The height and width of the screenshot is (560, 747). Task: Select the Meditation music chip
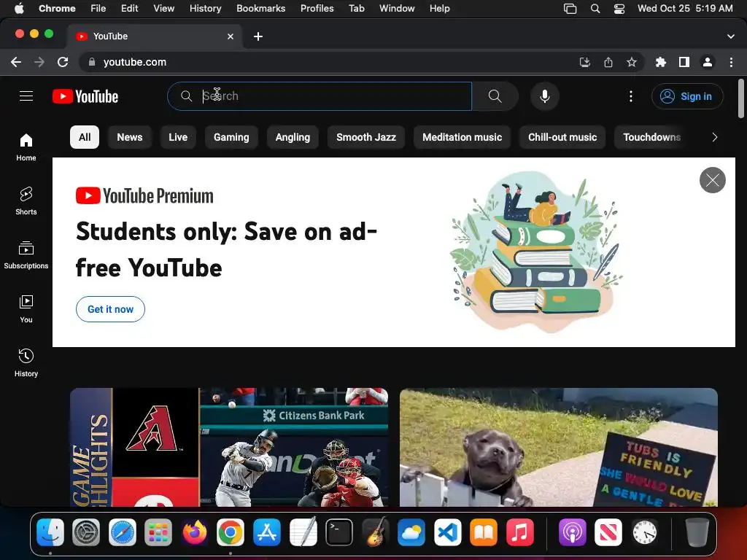click(462, 137)
